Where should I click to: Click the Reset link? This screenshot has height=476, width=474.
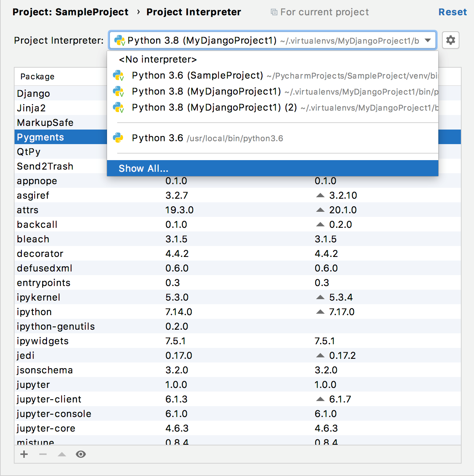453,12
